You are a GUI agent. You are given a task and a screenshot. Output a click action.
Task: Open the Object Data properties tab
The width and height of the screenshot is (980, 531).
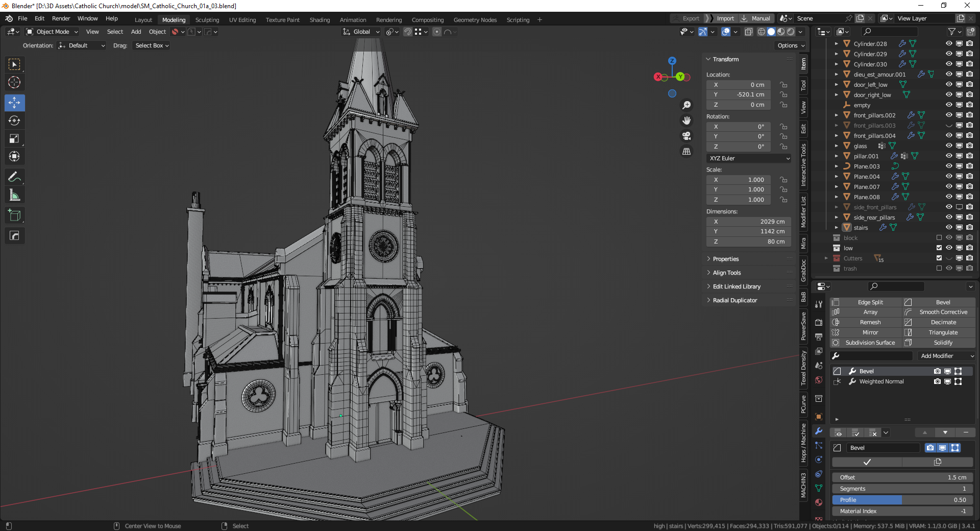point(819,488)
